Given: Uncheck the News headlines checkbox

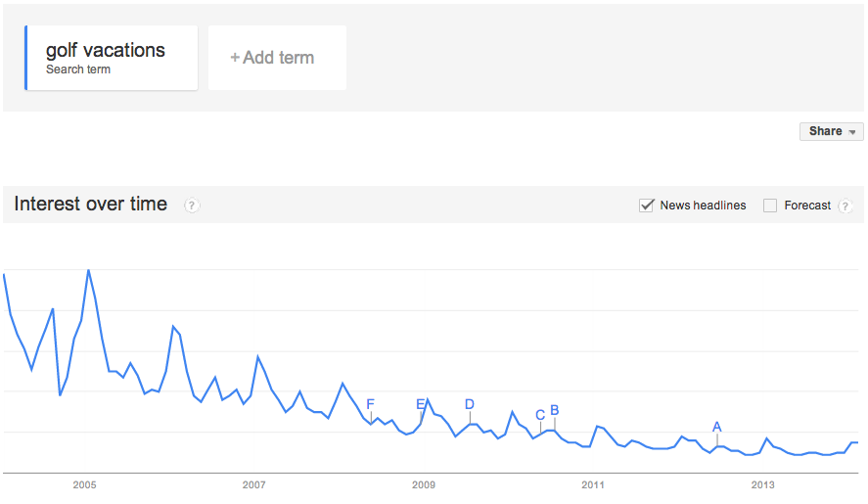Looking at the screenshot, I should pos(646,206).
